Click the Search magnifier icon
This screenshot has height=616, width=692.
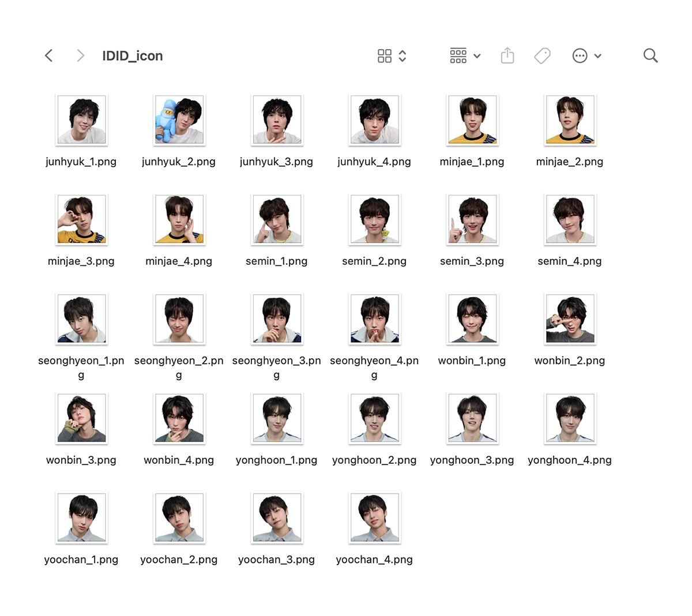tap(650, 56)
